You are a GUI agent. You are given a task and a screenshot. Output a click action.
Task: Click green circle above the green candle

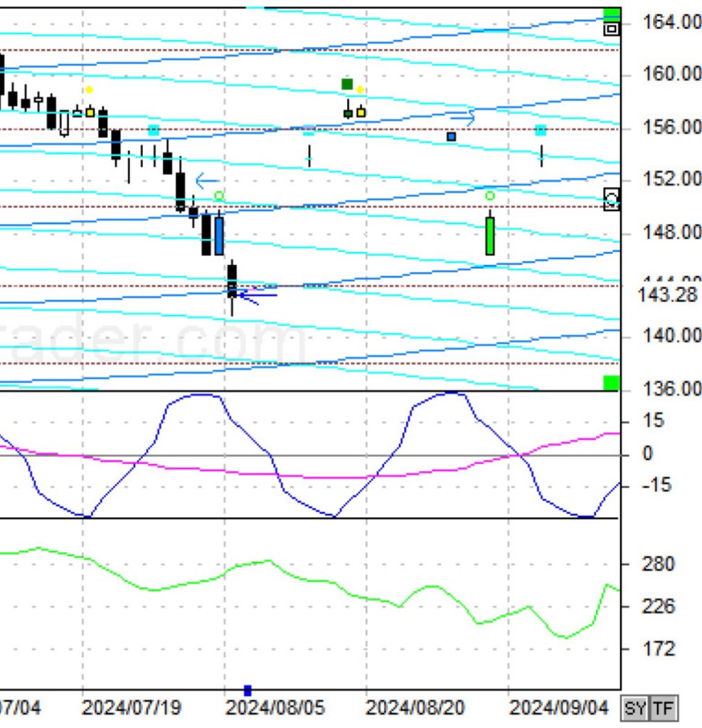coord(490,196)
